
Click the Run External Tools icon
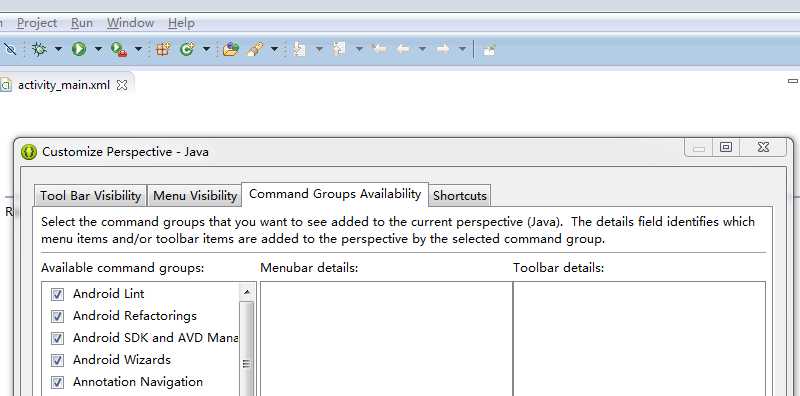(119, 50)
